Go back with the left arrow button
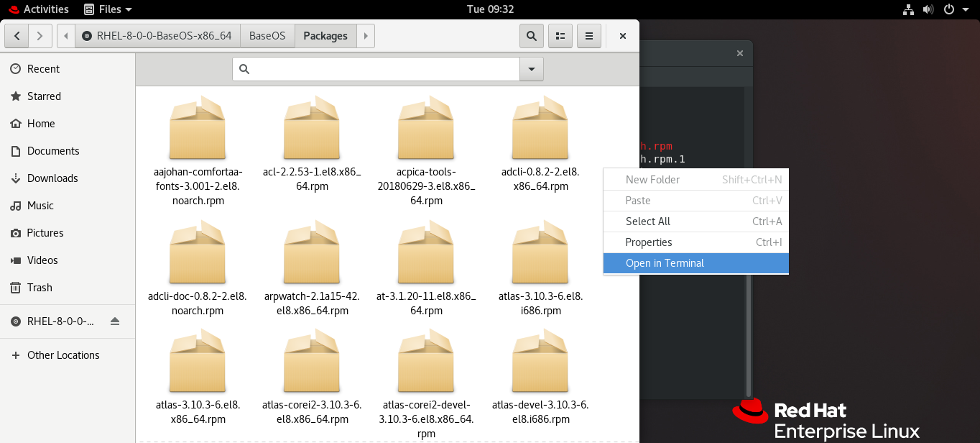 click(x=17, y=36)
